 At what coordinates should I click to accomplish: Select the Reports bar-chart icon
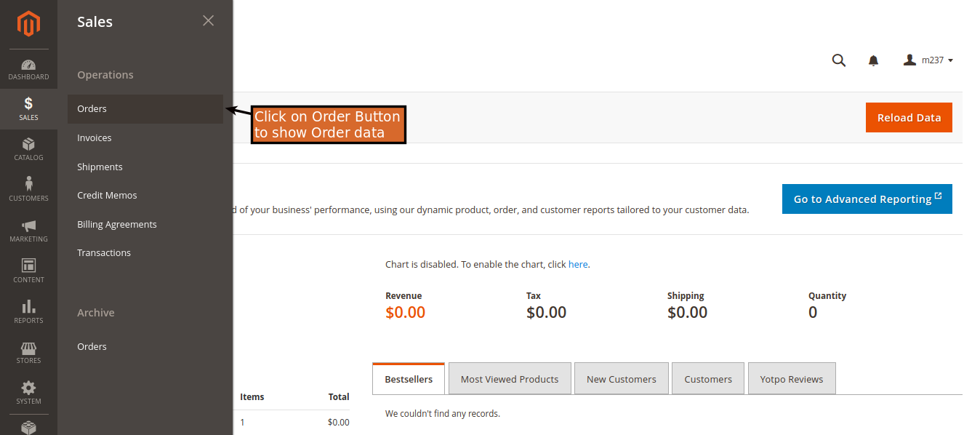[28, 311]
